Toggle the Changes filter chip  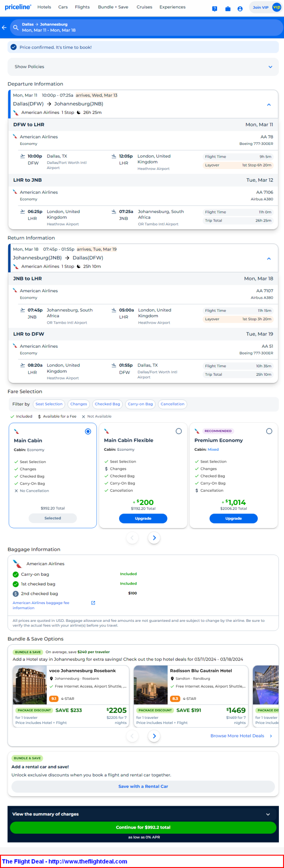[x=79, y=404]
